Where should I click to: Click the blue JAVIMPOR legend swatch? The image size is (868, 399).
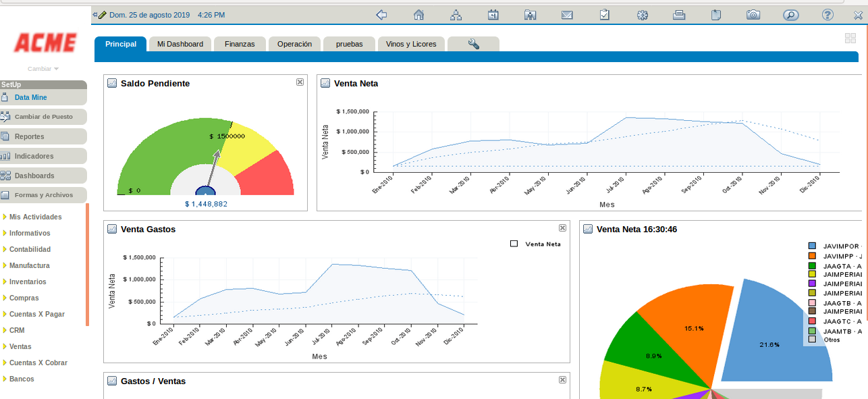pyautogui.click(x=812, y=246)
